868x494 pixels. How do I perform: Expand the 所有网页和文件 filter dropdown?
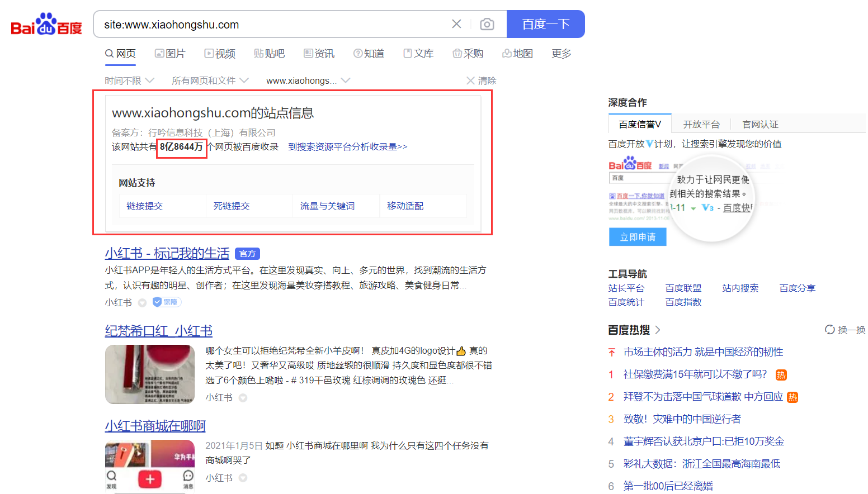tap(209, 80)
